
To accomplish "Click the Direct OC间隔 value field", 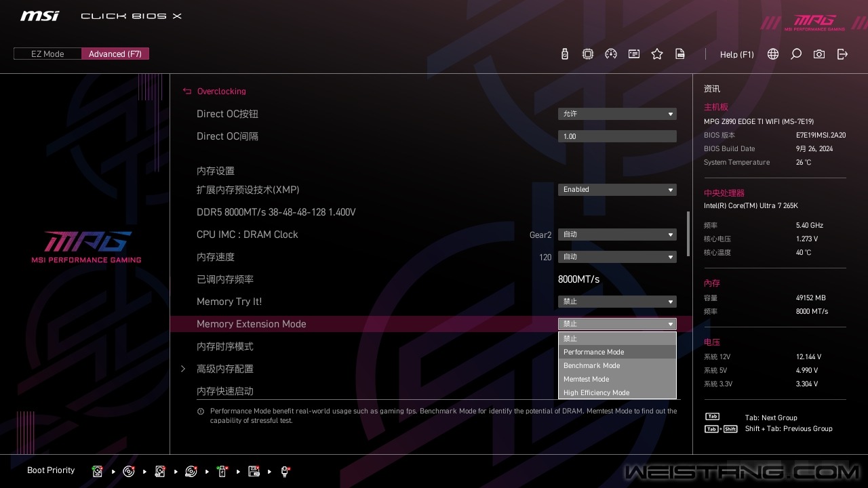I will (617, 136).
